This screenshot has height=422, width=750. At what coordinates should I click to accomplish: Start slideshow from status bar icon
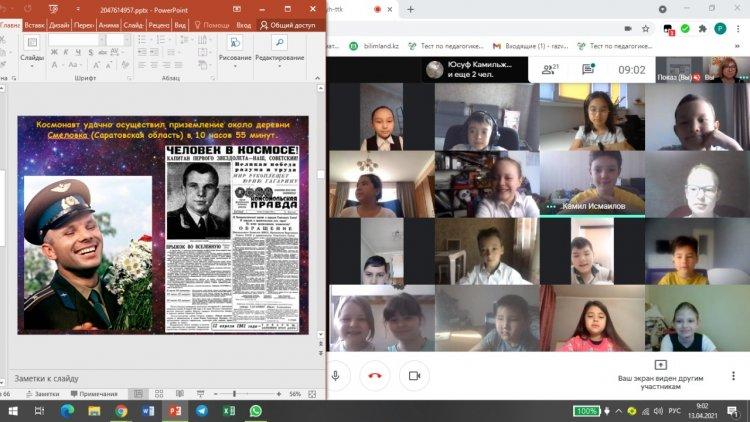[200, 394]
